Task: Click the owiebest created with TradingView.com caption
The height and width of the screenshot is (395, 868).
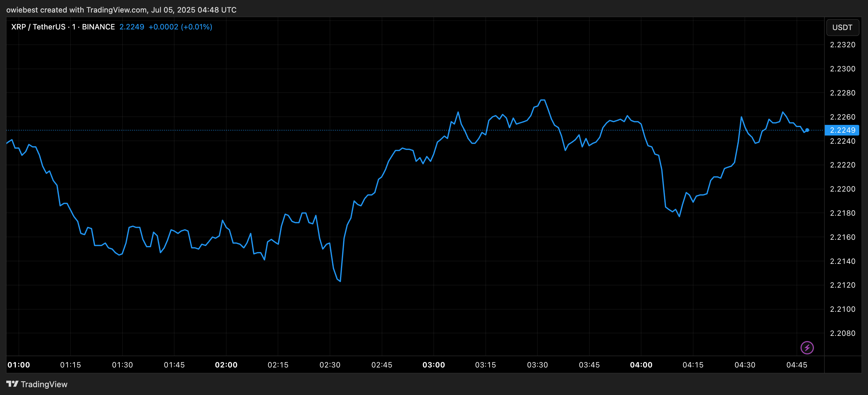Action: pyautogui.click(x=121, y=10)
